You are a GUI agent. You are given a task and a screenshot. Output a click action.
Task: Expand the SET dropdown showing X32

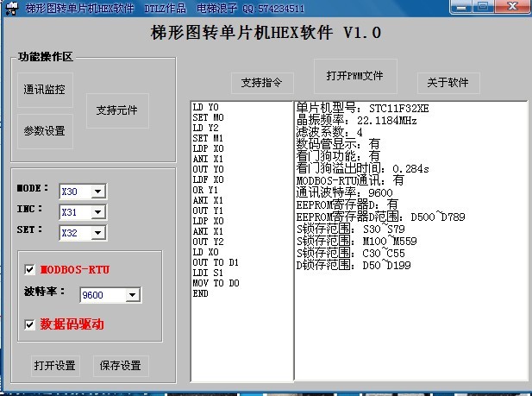click(x=97, y=233)
